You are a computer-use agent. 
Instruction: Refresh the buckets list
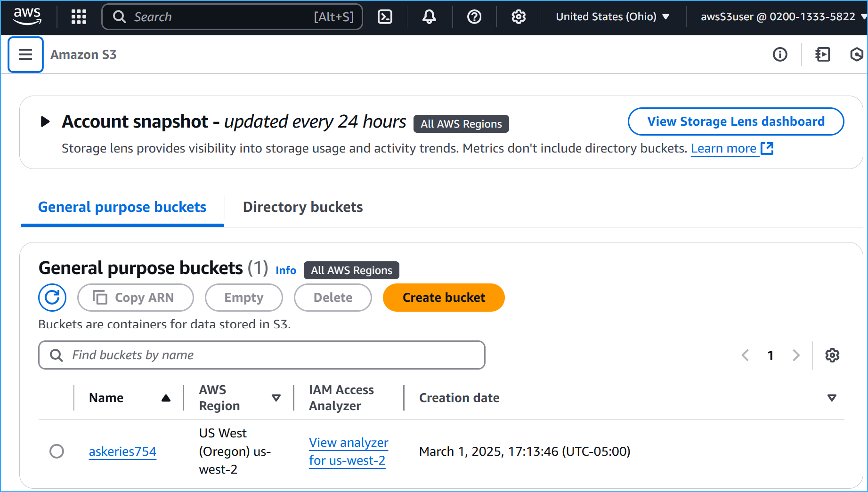52,298
